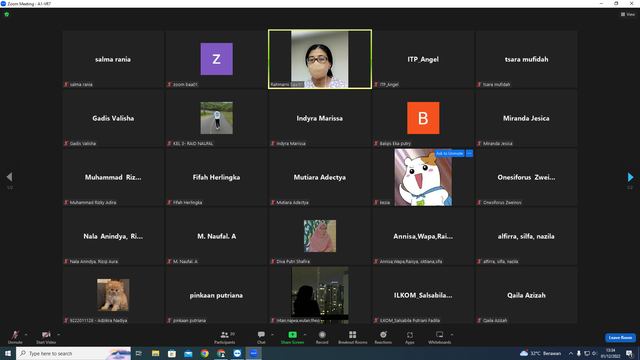Select kezia's cartoon hamster picture
This screenshot has width=640, height=360.
click(423, 177)
